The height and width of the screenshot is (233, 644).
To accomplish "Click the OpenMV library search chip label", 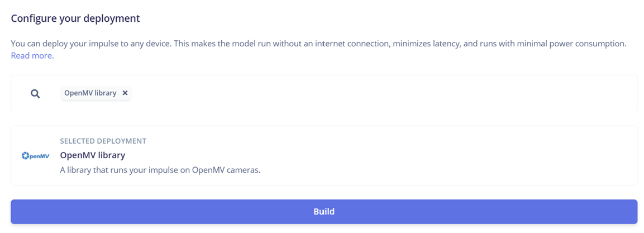I will coord(90,93).
